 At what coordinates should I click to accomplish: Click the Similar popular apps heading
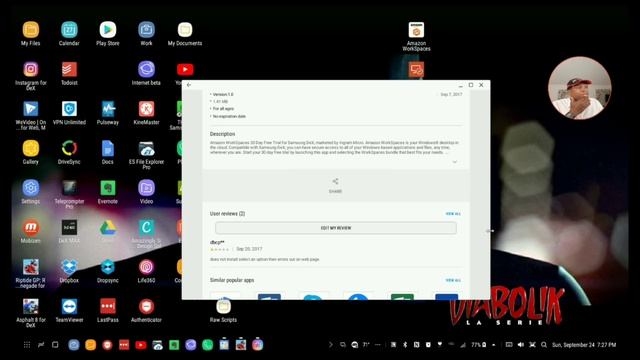click(232, 280)
